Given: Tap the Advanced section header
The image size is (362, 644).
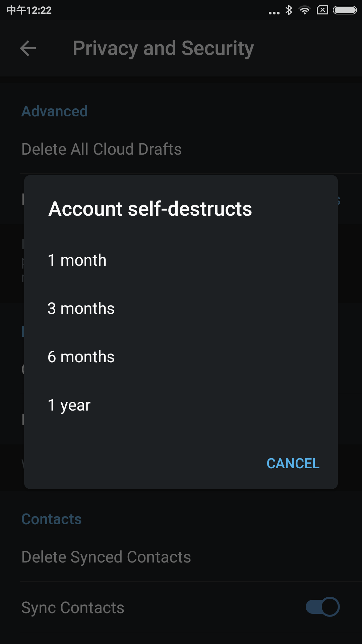Looking at the screenshot, I should (55, 111).
